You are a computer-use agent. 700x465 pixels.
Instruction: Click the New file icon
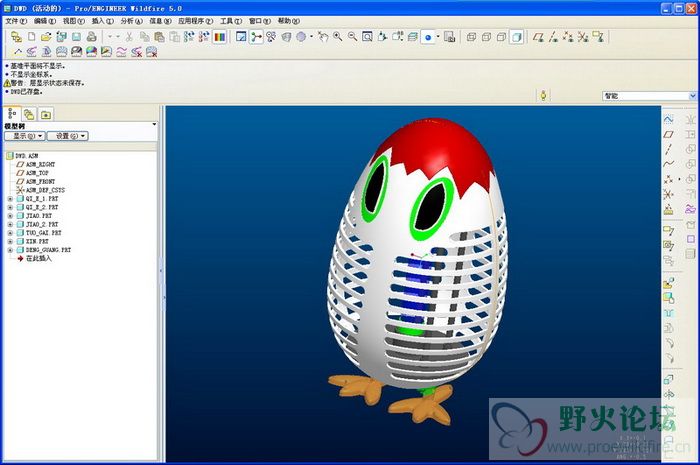click(x=31, y=37)
